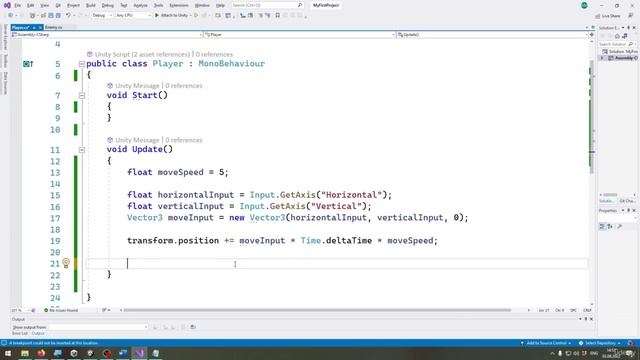The height and width of the screenshot is (360, 640).
Task: Collapse the Start() method outline
Action: 82,96
